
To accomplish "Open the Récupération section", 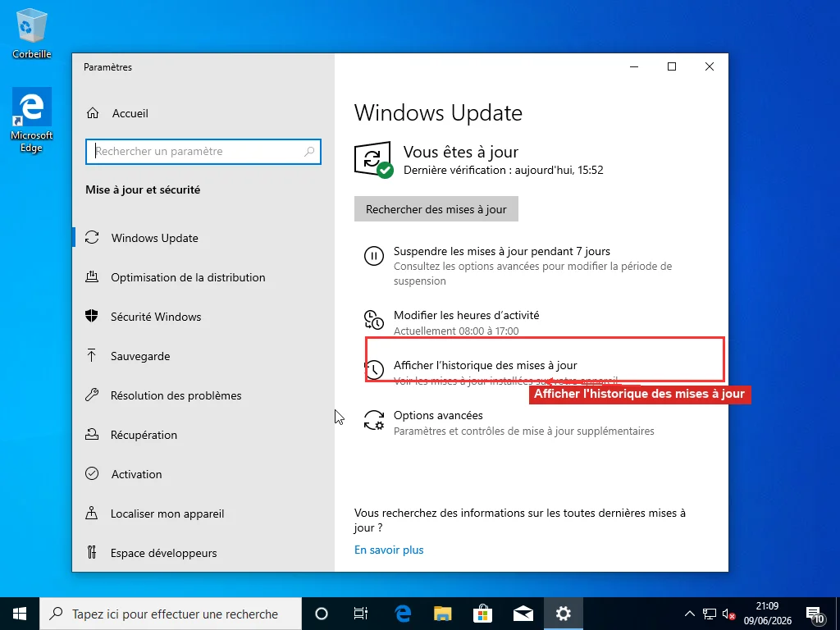I will [203, 435].
